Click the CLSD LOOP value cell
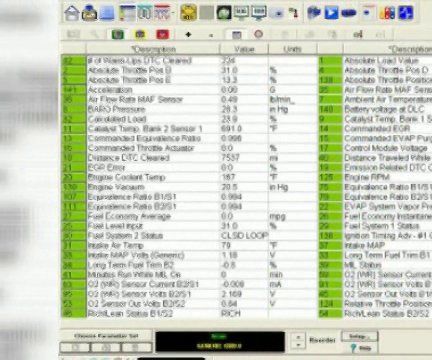 pos(244,236)
